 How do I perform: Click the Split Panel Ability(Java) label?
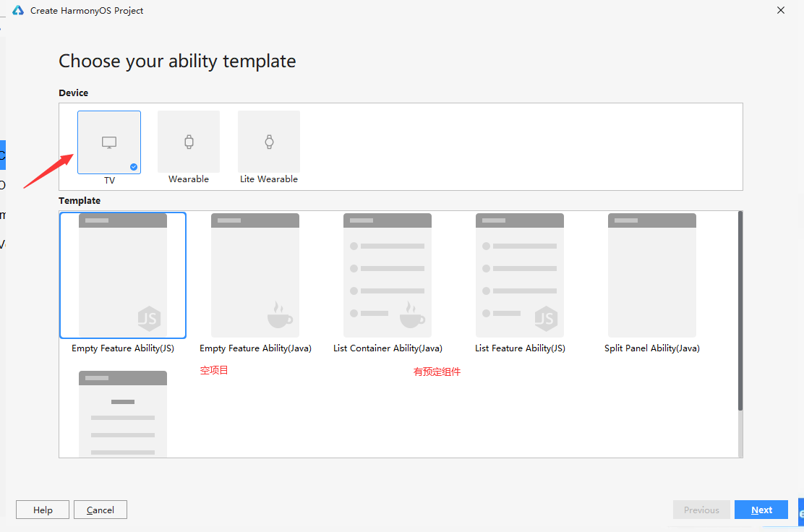[x=652, y=348]
